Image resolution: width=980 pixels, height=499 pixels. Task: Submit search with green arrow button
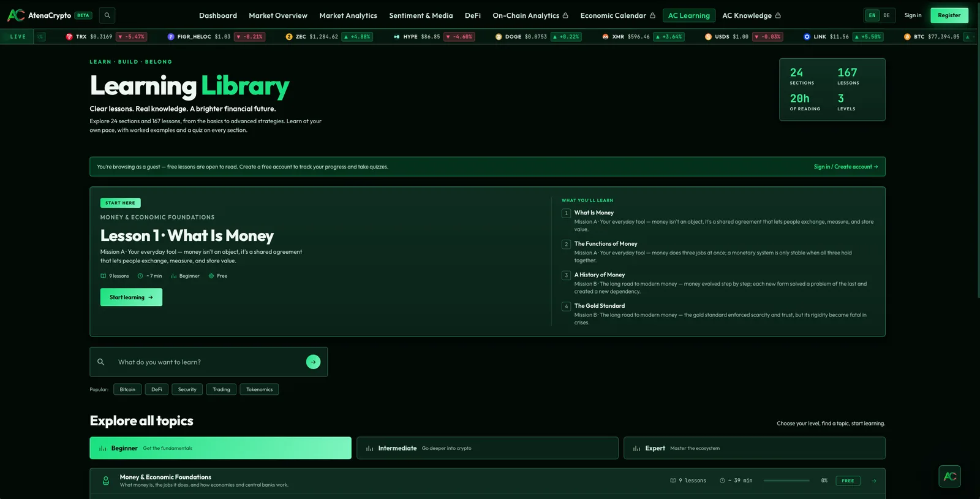tap(313, 362)
